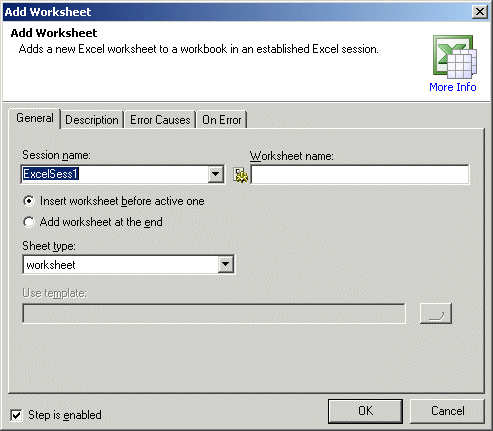Click the Worksheet name text field
The image size is (493, 431).
pos(360,174)
